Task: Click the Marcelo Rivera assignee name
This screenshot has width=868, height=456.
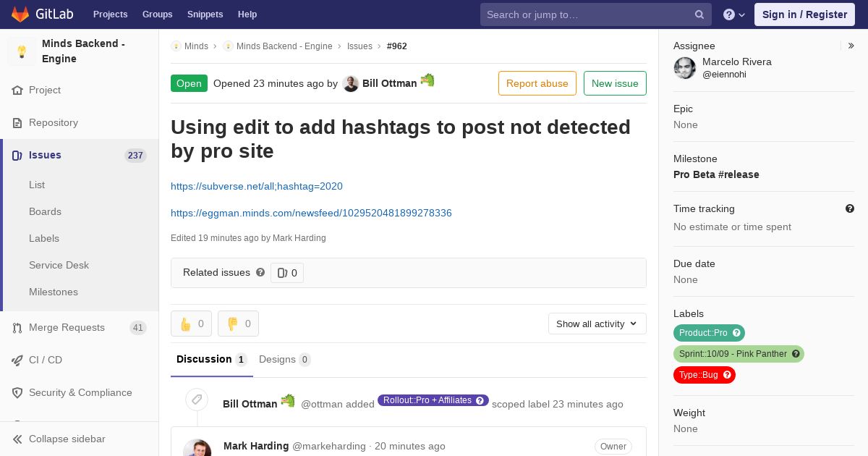Action: [737, 62]
